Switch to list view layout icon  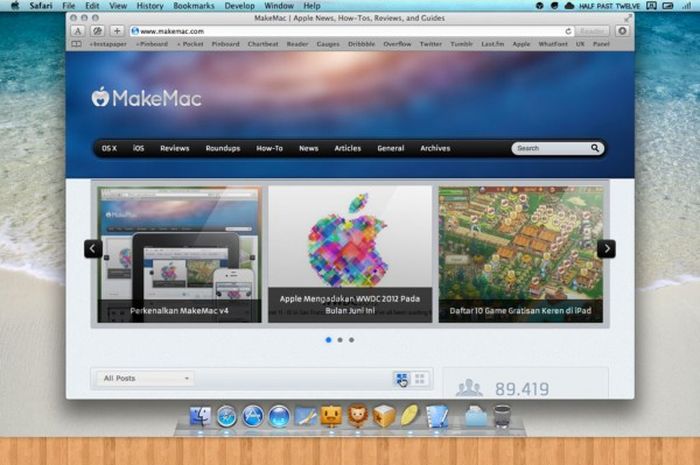[402, 379]
